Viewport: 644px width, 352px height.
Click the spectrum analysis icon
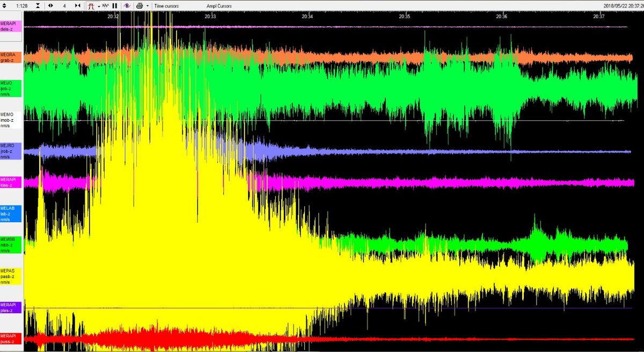point(127,5)
